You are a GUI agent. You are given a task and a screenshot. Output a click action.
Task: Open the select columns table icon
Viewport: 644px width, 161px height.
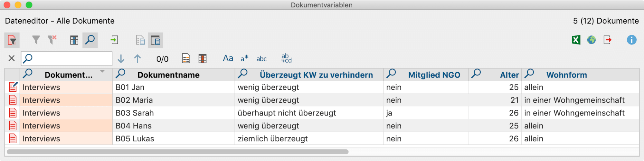coord(74,40)
